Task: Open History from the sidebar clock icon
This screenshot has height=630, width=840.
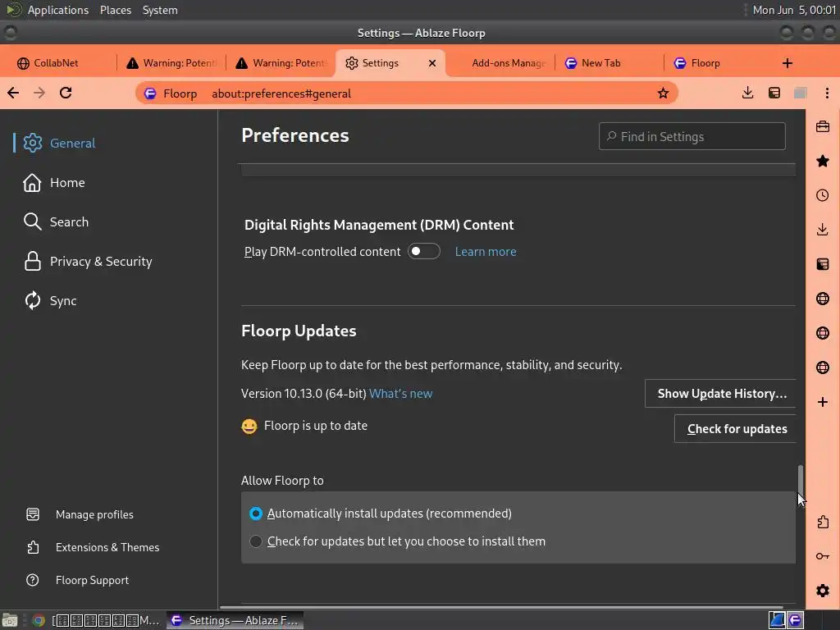Action: [x=822, y=195]
